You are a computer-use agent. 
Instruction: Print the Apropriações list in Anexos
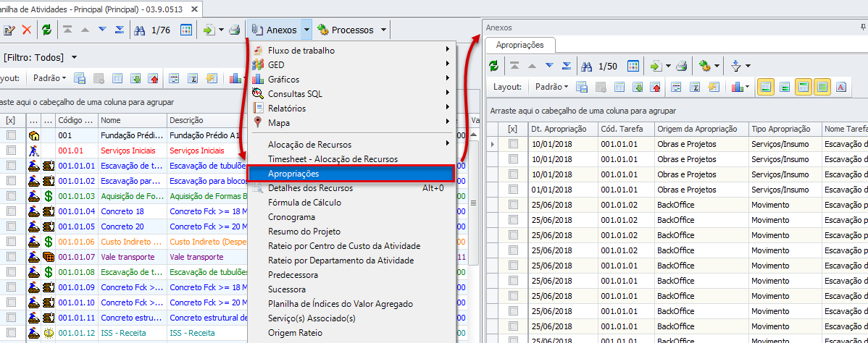click(x=682, y=67)
